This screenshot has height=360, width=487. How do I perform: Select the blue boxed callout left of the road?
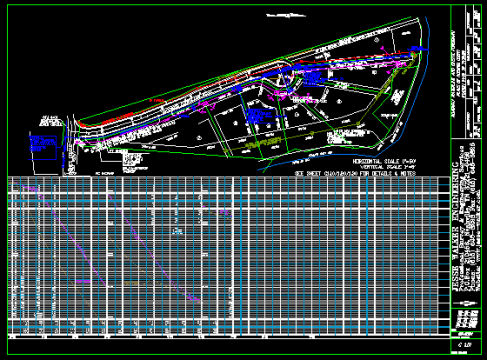pos(42,147)
